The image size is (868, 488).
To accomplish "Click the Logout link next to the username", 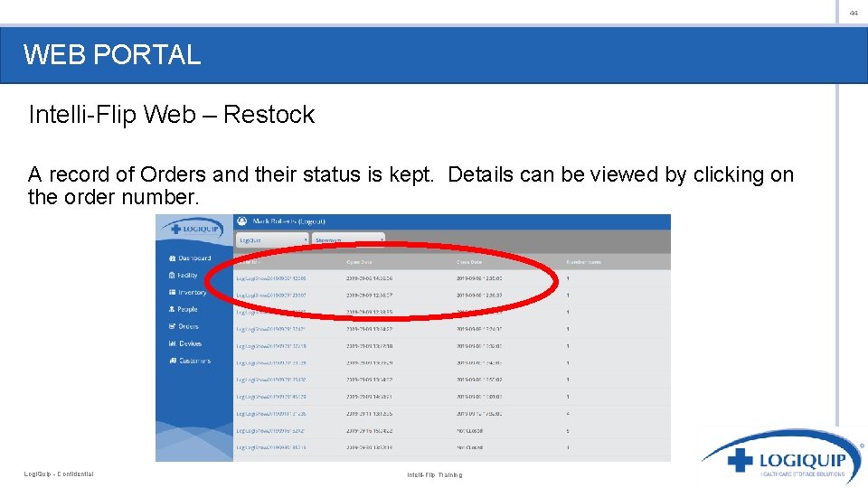I will click(312, 221).
